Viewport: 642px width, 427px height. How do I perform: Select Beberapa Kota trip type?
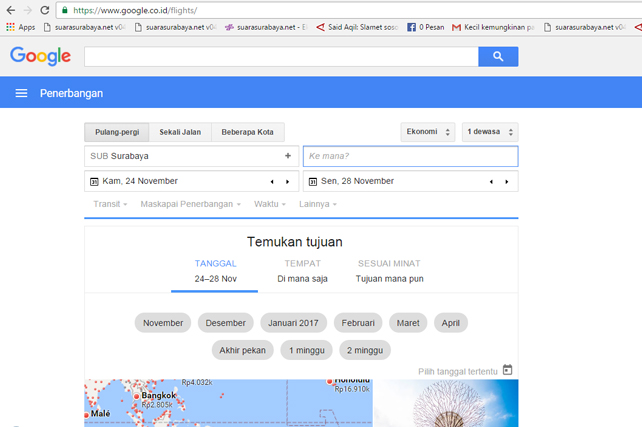247,132
